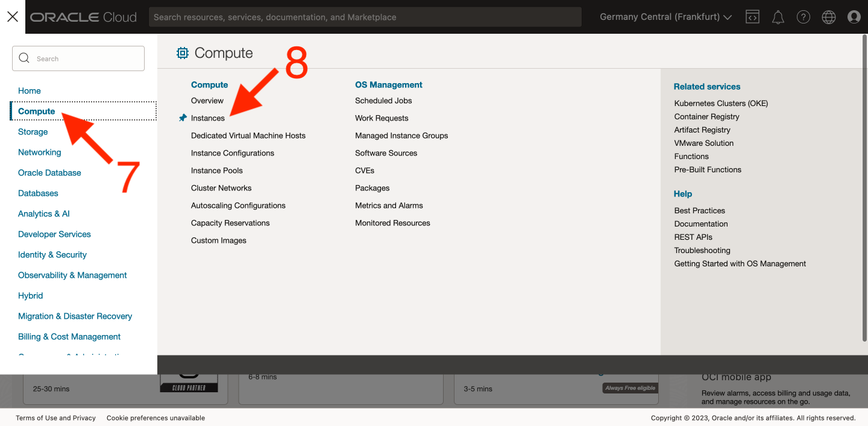Open Kubernetes Clusters (OKE) related service

(x=721, y=103)
